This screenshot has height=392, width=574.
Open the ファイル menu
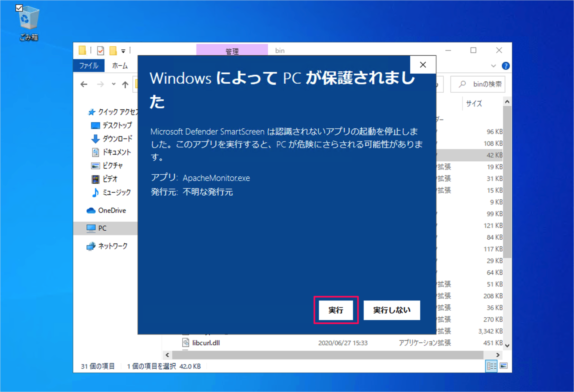point(89,65)
